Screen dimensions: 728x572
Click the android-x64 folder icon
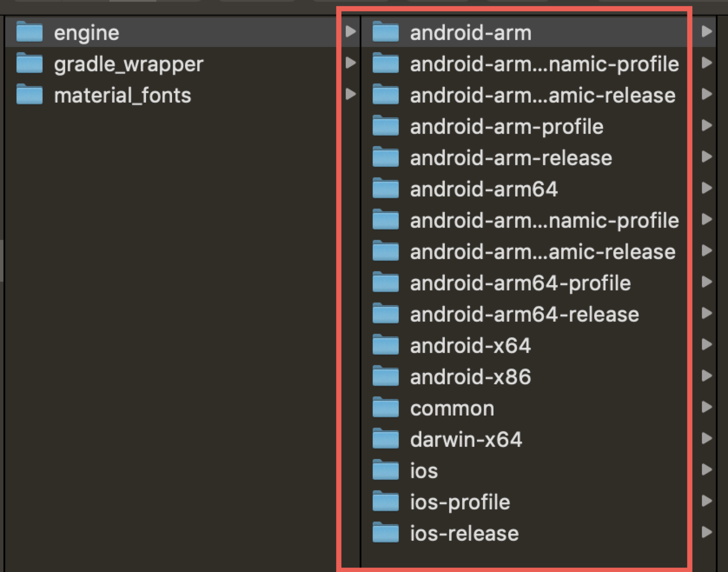click(x=386, y=345)
